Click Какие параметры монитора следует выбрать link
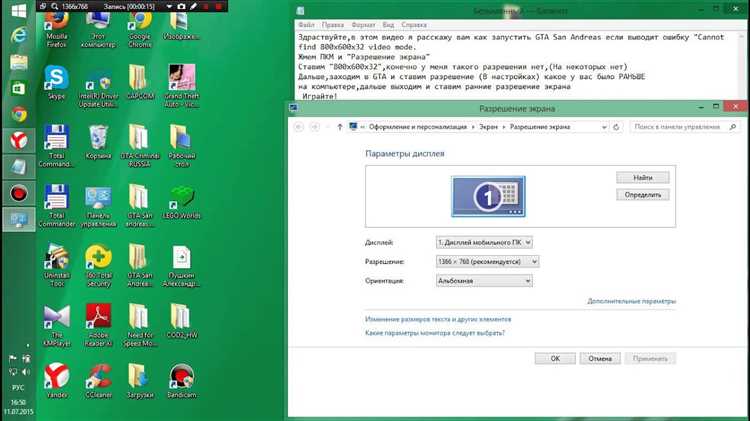 point(435,333)
